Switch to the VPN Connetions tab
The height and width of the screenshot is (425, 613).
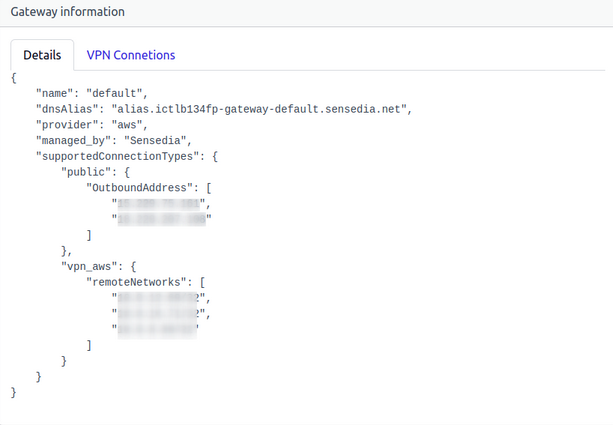(130, 55)
